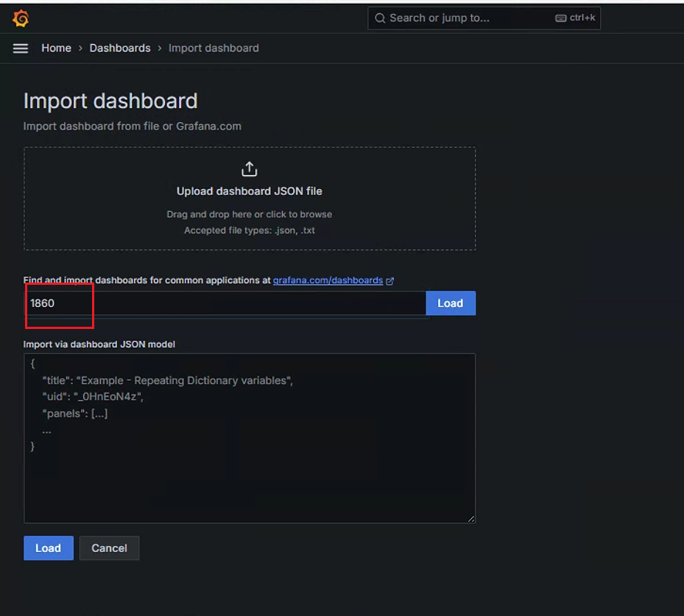The width and height of the screenshot is (684, 616).
Task: Cancel the dashboard import
Action: tap(109, 548)
